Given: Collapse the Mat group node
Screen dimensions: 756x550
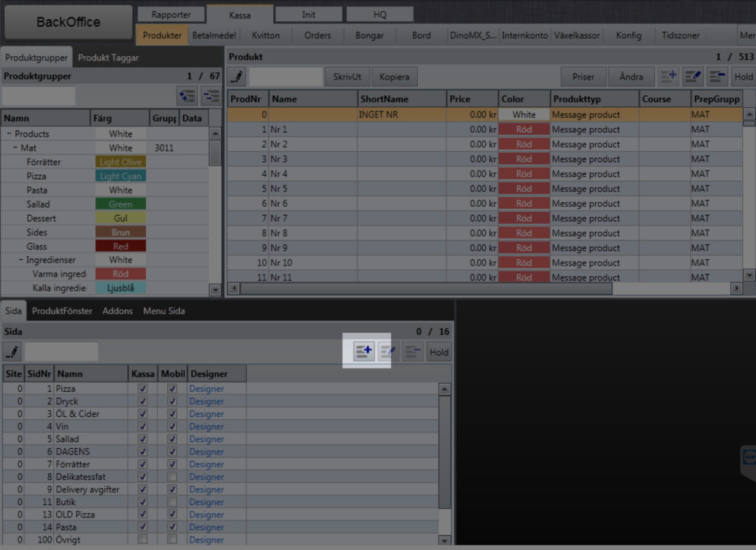Looking at the screenshot, I should tap(16, 148).
